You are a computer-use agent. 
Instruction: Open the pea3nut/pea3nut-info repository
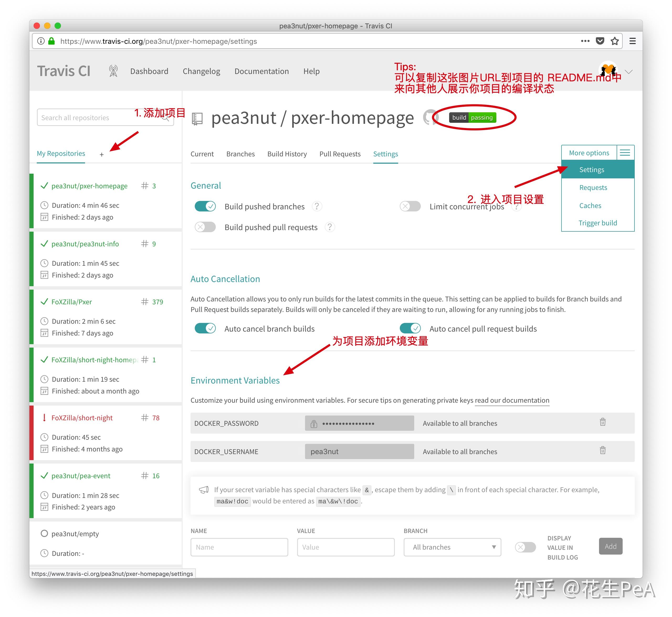(85, 244)
